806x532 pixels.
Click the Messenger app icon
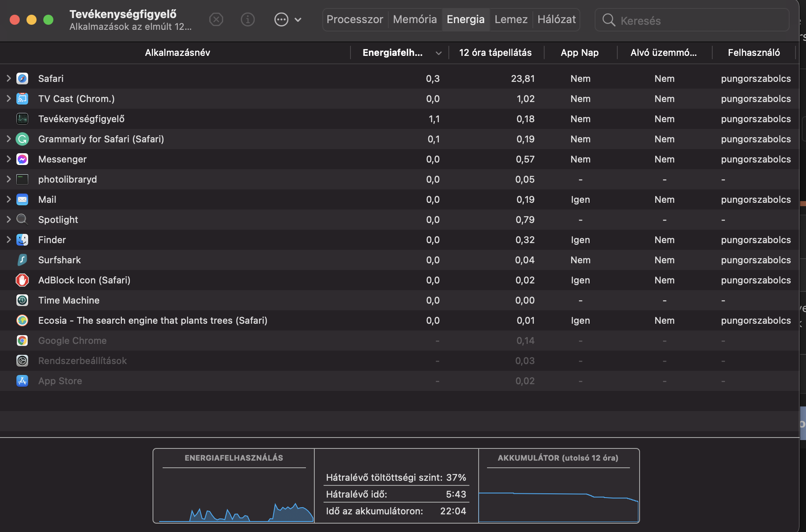pyautogui.click(x=22, y=159)
